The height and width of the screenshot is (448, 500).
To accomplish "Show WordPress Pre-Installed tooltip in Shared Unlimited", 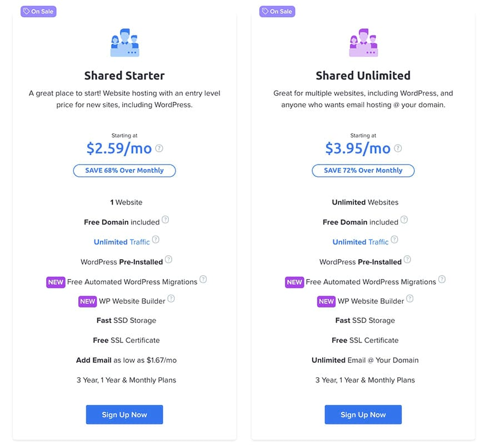I will pyautogui.click(x=407, y=260).
